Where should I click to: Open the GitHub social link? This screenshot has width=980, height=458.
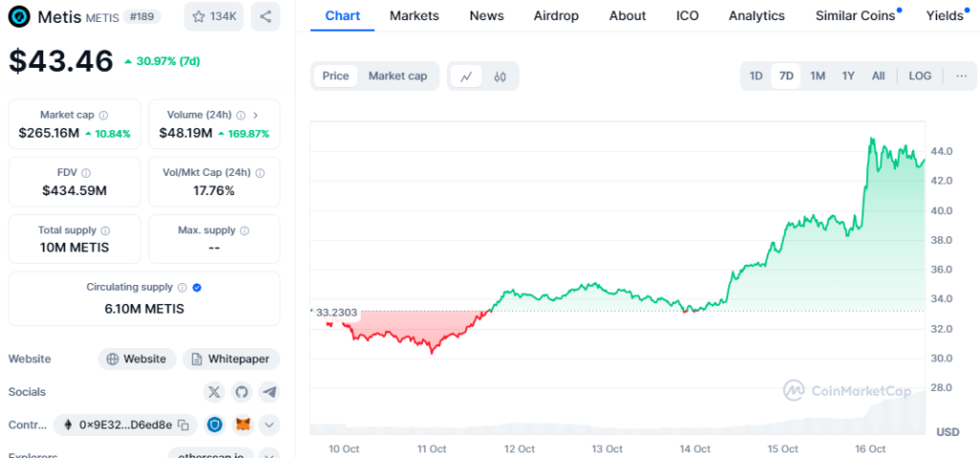pyautogui.click(x=242, y=392)
